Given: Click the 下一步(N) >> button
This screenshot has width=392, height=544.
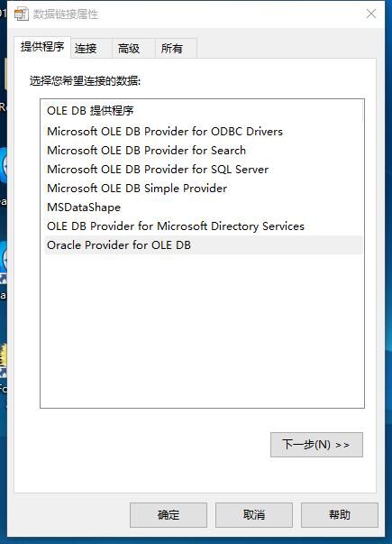Looking at the screenshot, I should tap(316, 445).
